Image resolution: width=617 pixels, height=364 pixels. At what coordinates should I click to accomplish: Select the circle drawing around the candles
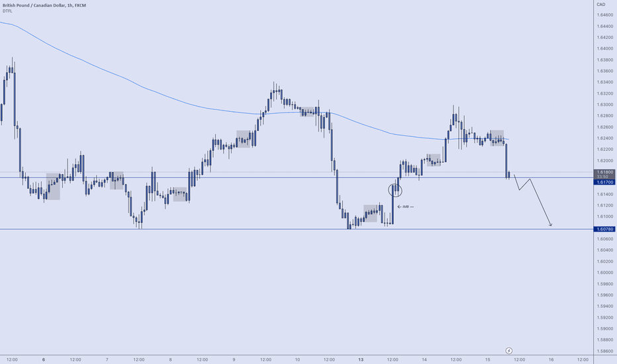tap(395, 190)
